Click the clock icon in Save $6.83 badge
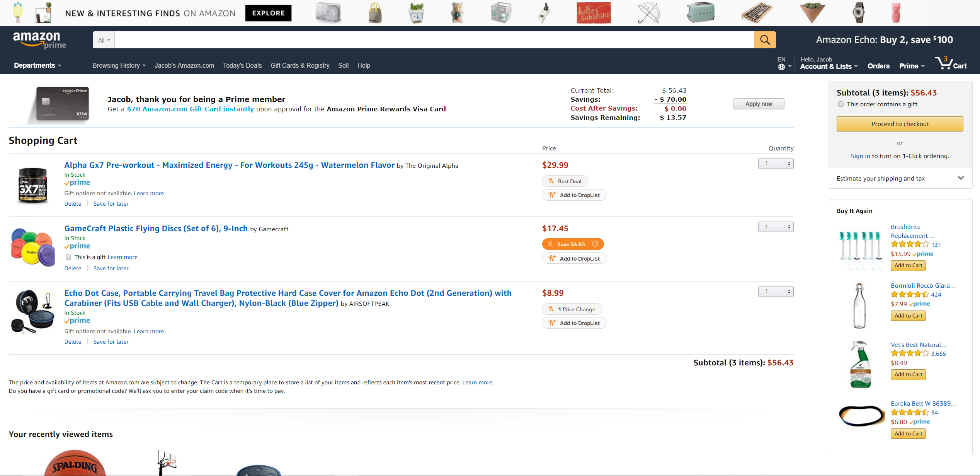980x476 pixels. (595, 244)
